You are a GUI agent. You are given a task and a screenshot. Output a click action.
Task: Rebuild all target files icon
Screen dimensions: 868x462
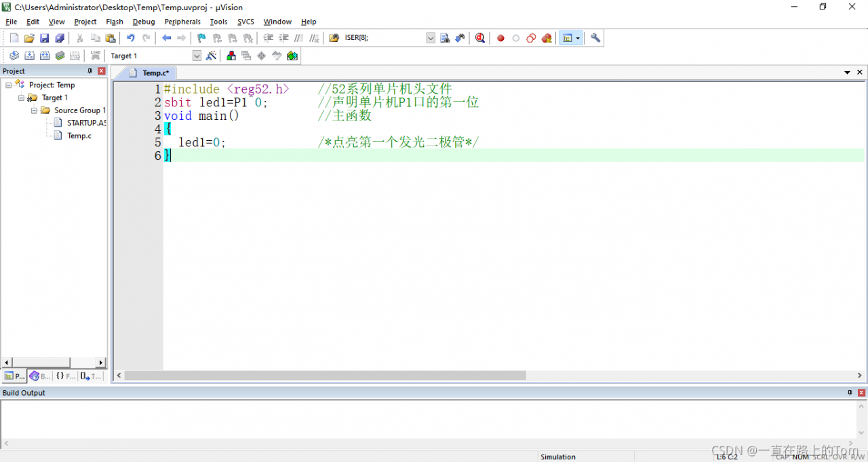click(44, 56)
